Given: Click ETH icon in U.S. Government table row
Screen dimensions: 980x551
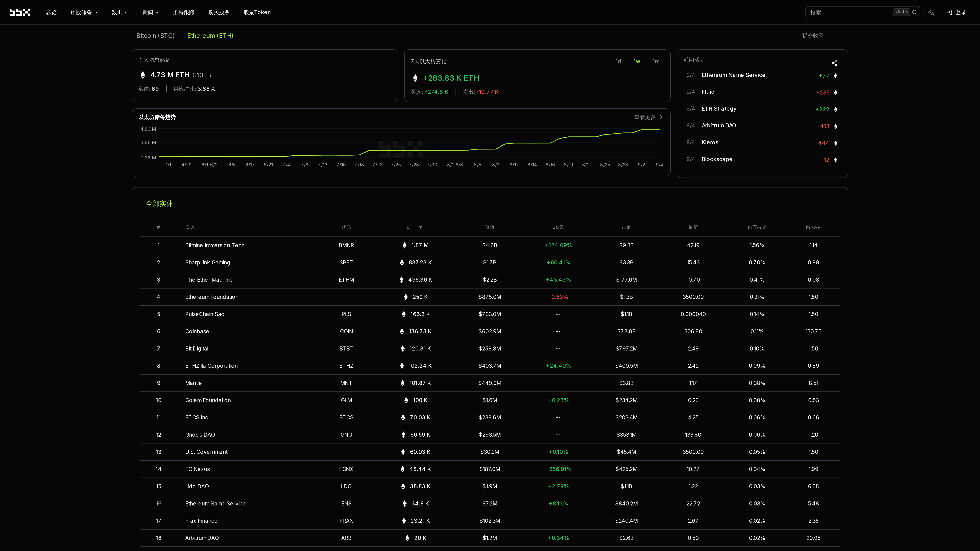Looking at the screenshot, I should coord(403,452).
